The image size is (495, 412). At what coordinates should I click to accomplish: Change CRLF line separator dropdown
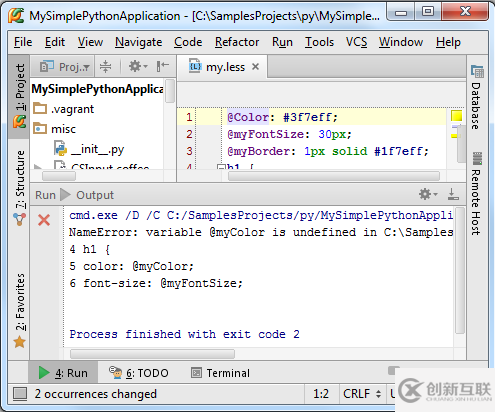[362, 394]
